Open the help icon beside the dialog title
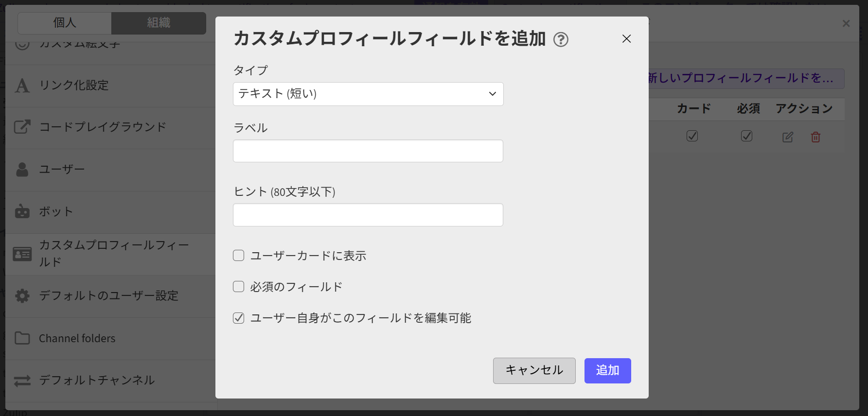Screen dimensions: 868x416 pyautogui.click(x=561, y=39)
